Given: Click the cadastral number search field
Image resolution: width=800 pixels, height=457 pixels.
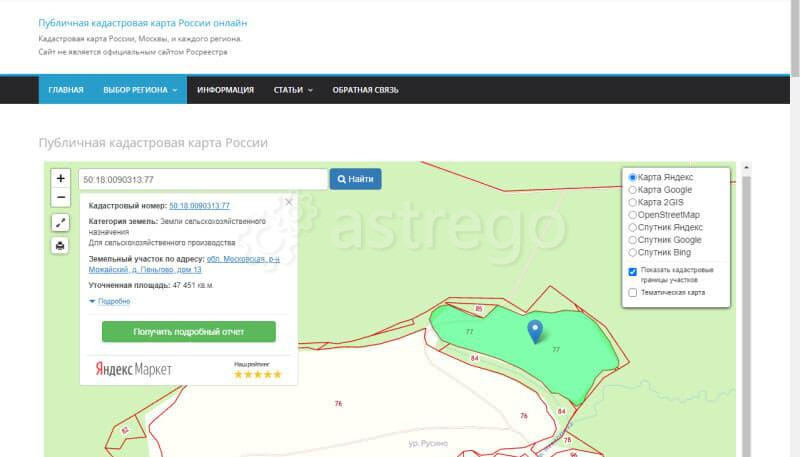Looking at the screenshot, I should (202, 179).
